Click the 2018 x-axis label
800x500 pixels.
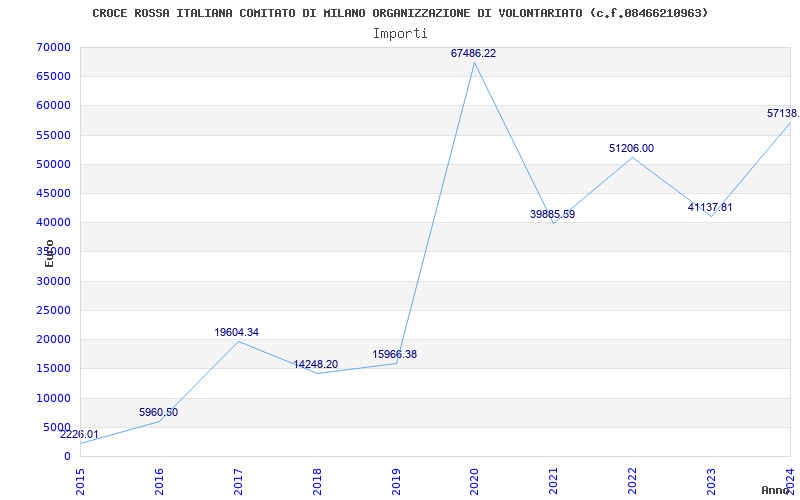point(317,482)
